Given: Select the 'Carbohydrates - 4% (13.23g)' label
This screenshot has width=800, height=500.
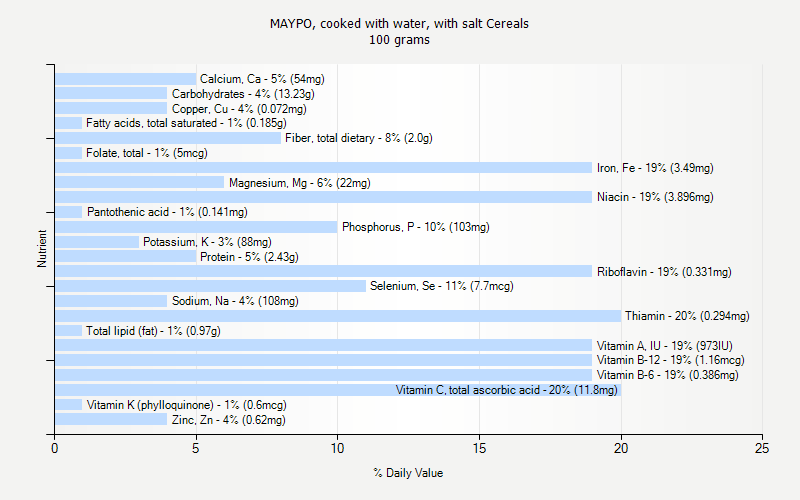Looking at the screenshot, I should 243,94.
